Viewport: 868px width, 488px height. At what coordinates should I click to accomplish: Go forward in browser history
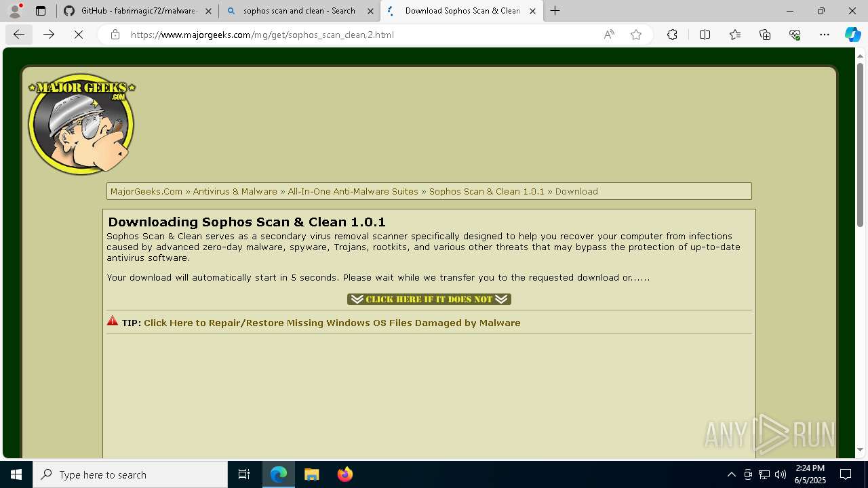coord(49,35)
